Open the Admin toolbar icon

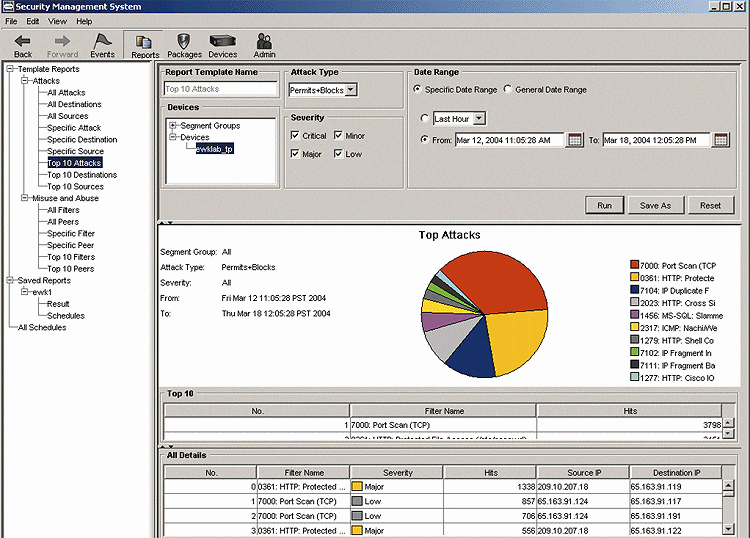[x=264, y=43]
